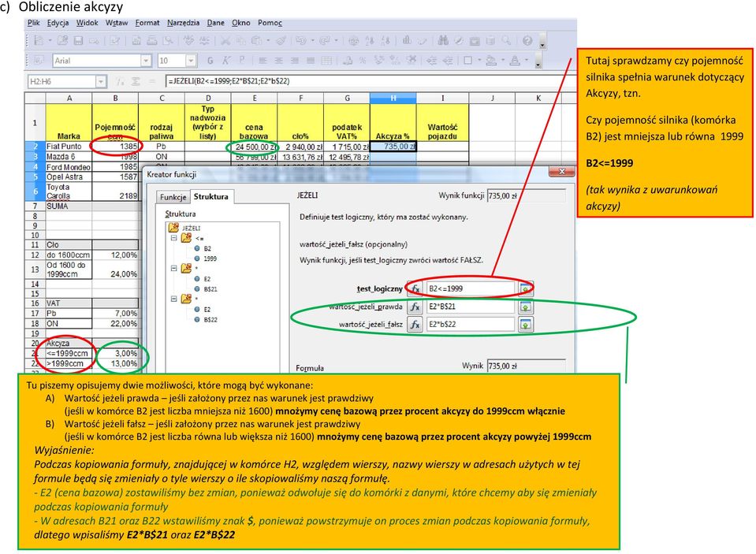Click the fx button beside wartość_jeżeli_prawda
Screen dimensions: 756x554
pos(415,307)
